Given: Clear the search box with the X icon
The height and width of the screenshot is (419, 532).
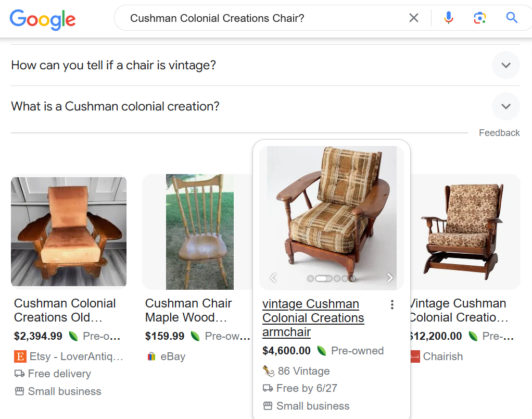Looking at the screenshot, I should tap(414, 18).
